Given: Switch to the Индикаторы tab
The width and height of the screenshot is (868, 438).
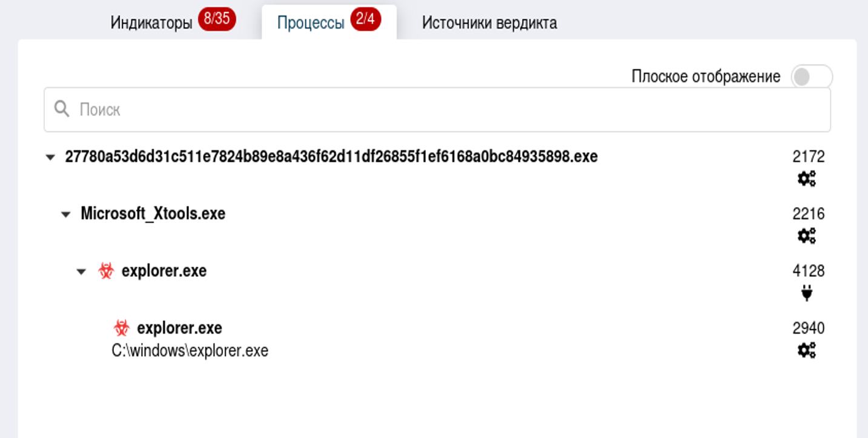Looking at the screenshot, I should (x=151, y=23).
